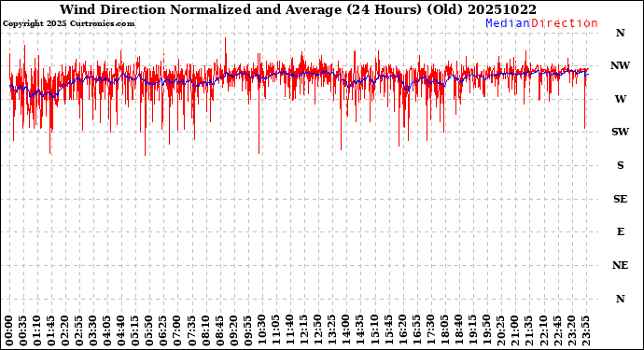The height and width of the screenshot is (350, 644).
Task: Click the 01:45 time label
Action: coord(51,330)
